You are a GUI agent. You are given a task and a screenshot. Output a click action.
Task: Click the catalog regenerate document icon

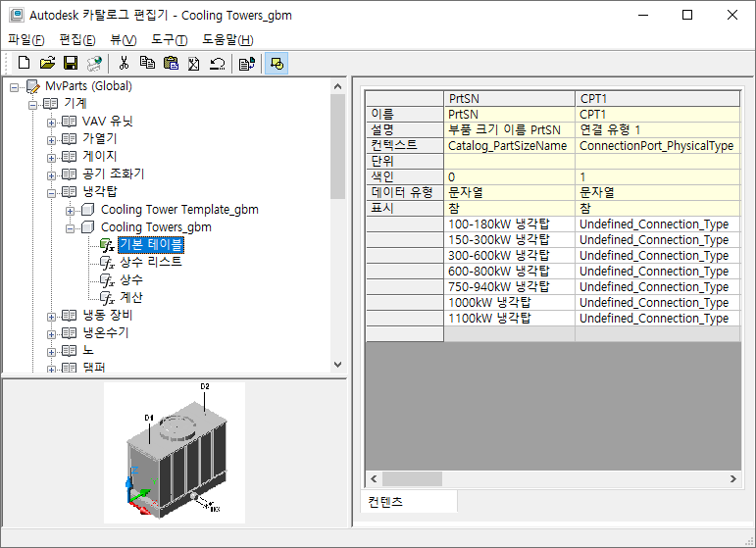click(x=247, y=63)
